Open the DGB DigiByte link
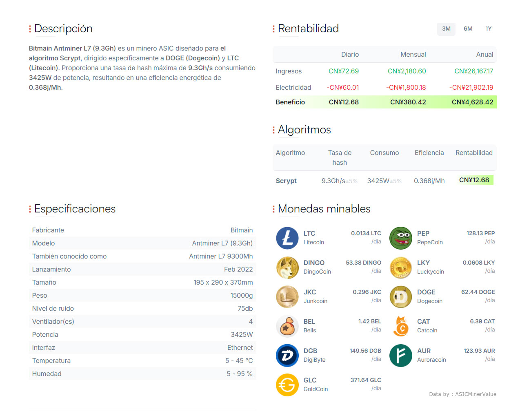Image resolution: width=529 pixels, height=420 pixels. click(314, 355)
